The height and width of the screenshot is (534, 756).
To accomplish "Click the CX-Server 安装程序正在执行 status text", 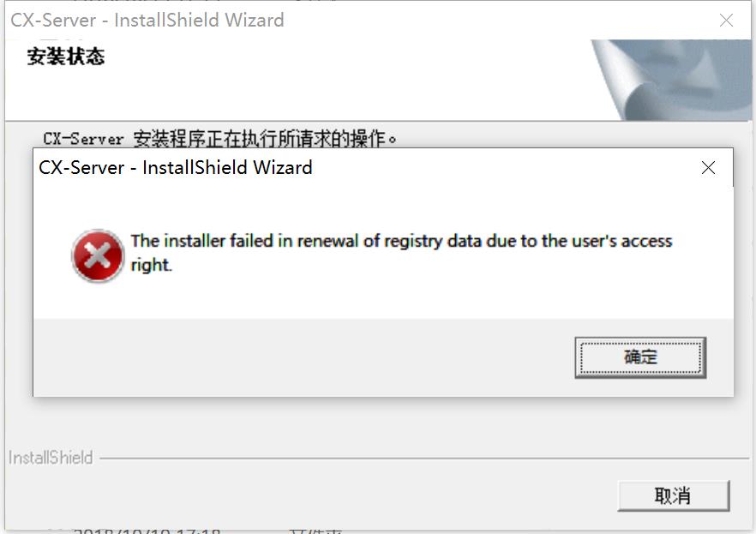I will [219, 139].
